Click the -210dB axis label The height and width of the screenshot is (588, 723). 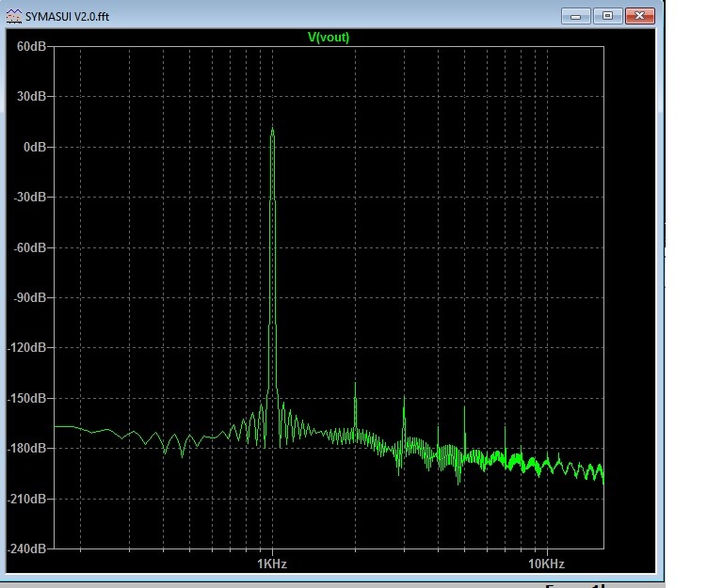[x=26, y=499]
